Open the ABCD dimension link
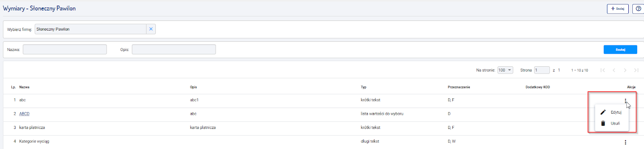Image resolution: width=644 pixels, height=149 pixels. (x=24, y=114)
